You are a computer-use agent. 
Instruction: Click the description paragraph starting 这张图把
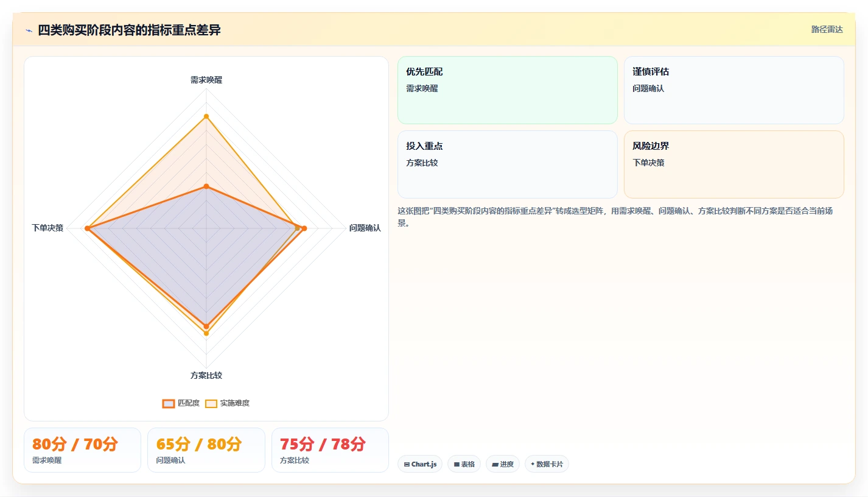point(620,217)
